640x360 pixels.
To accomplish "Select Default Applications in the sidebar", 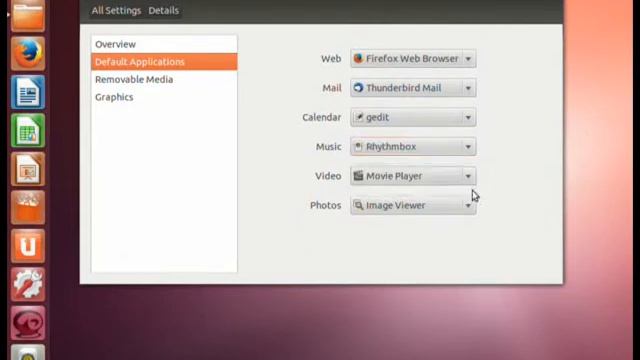I will (x=164, y=62).
